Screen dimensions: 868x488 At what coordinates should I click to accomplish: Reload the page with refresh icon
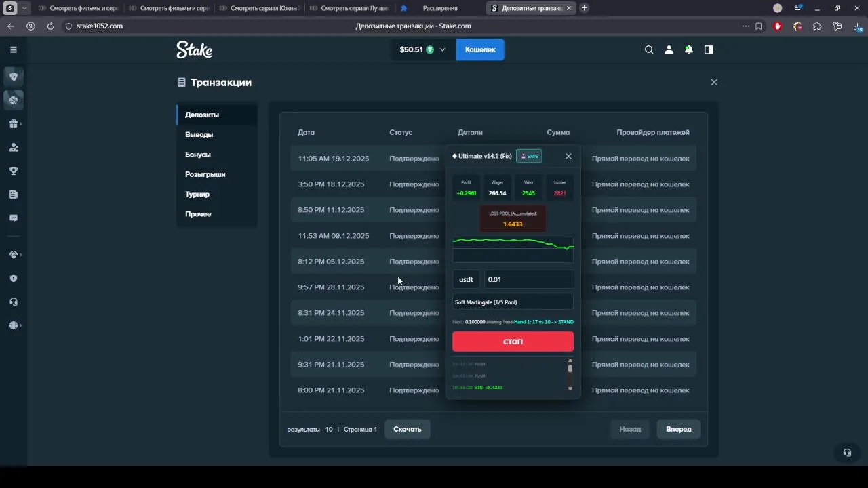(50, 26)
